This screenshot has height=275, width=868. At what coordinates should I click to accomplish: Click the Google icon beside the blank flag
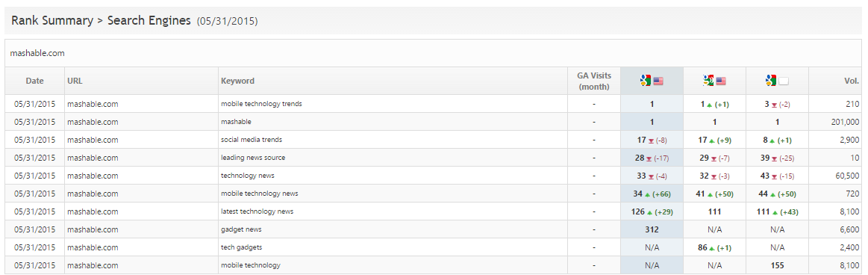[x=771, y=81]
